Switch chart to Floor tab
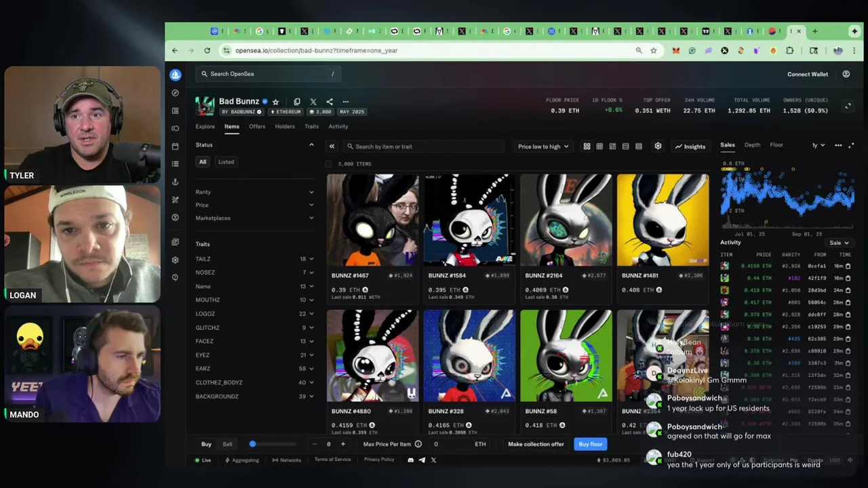Image resolution: width=868 pixels, height=488 pixels. tap(776, 145)
